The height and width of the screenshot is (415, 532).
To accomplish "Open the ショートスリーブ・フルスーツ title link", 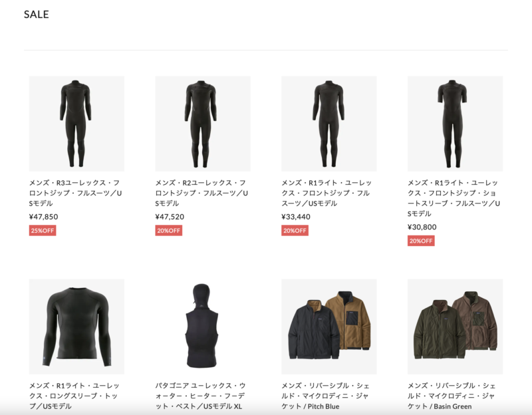I will tap(454, 198).
